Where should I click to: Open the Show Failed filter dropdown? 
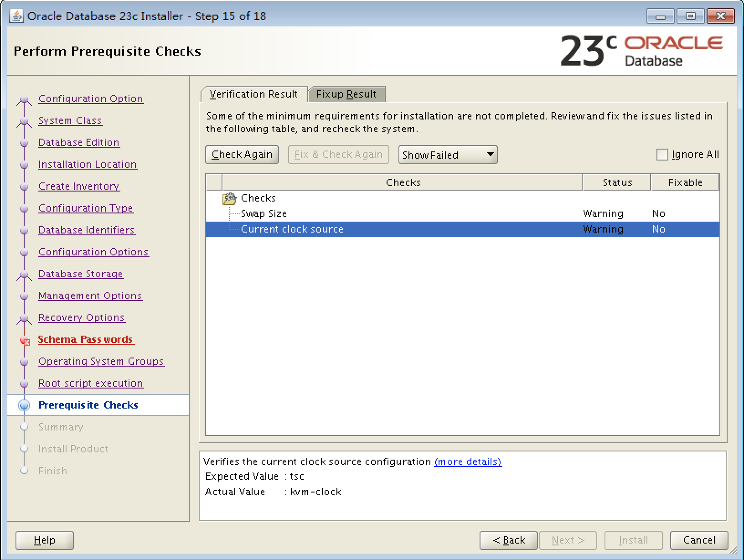point(448,155)
